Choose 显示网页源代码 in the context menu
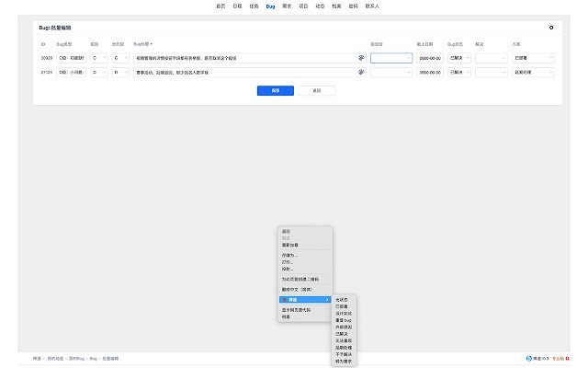The height and width of the screenshot is (368, 588). click(305, 310)
